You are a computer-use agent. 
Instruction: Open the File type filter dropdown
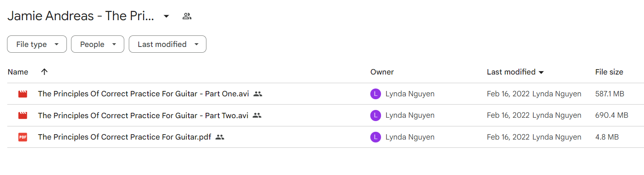point(37,44)
